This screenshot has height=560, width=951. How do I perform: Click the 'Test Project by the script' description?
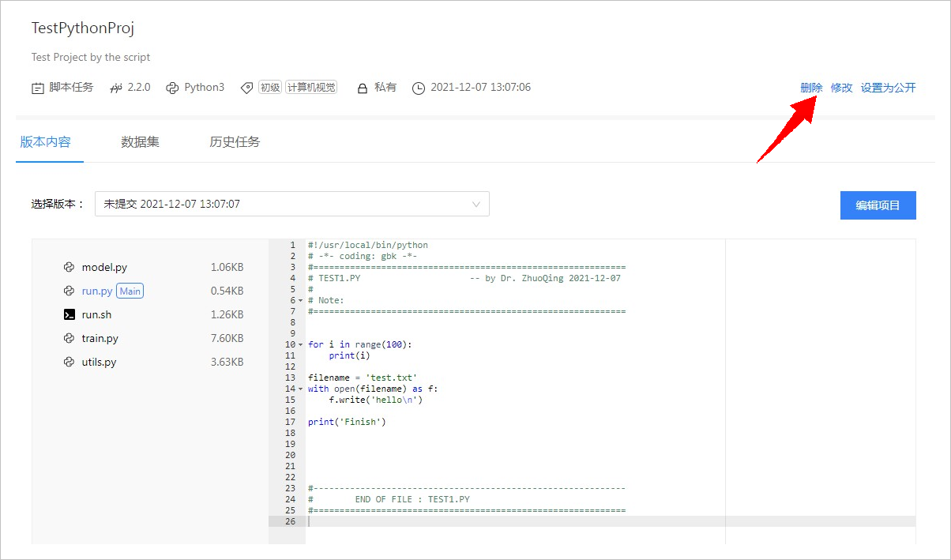click(91, 57)
